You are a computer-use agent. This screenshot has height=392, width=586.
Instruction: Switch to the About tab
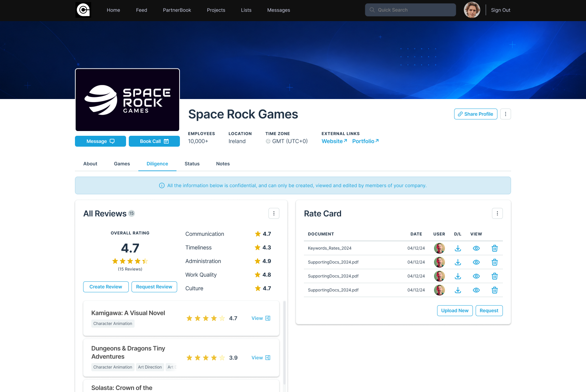coord(90,164)
